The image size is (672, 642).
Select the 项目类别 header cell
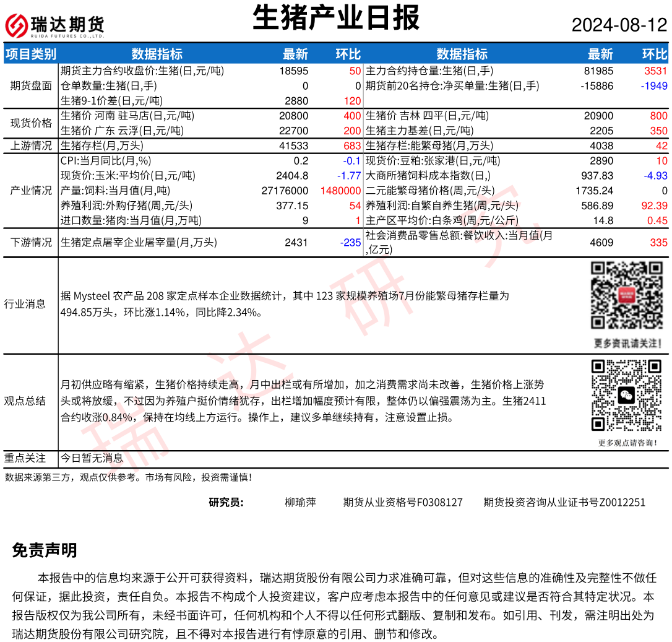point(31,54)
